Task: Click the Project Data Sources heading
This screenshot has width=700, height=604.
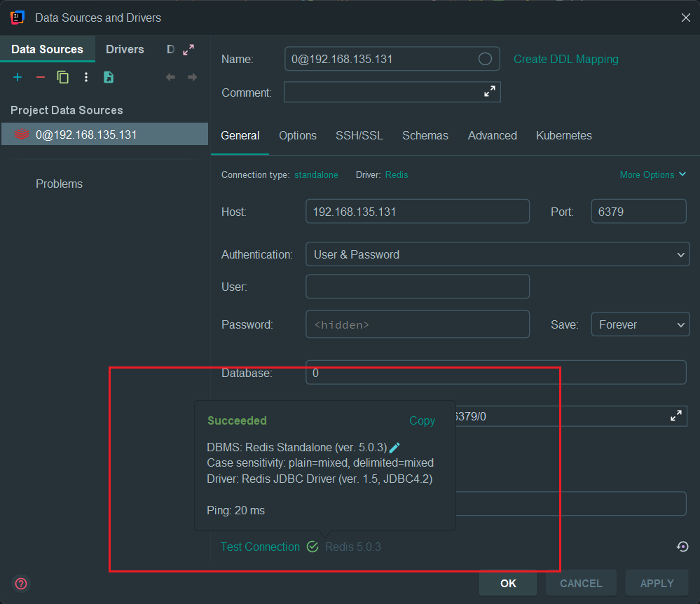Action: click(x=67, y=110)
